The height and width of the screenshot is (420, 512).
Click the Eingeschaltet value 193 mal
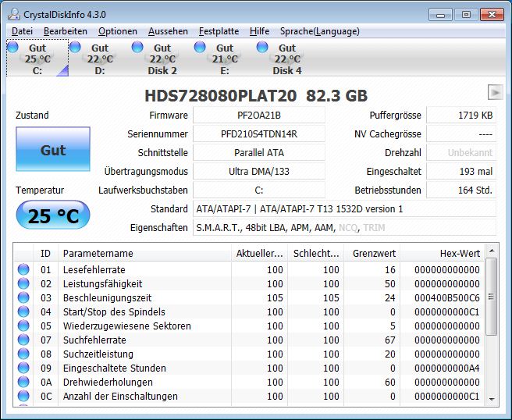[461, 171]
